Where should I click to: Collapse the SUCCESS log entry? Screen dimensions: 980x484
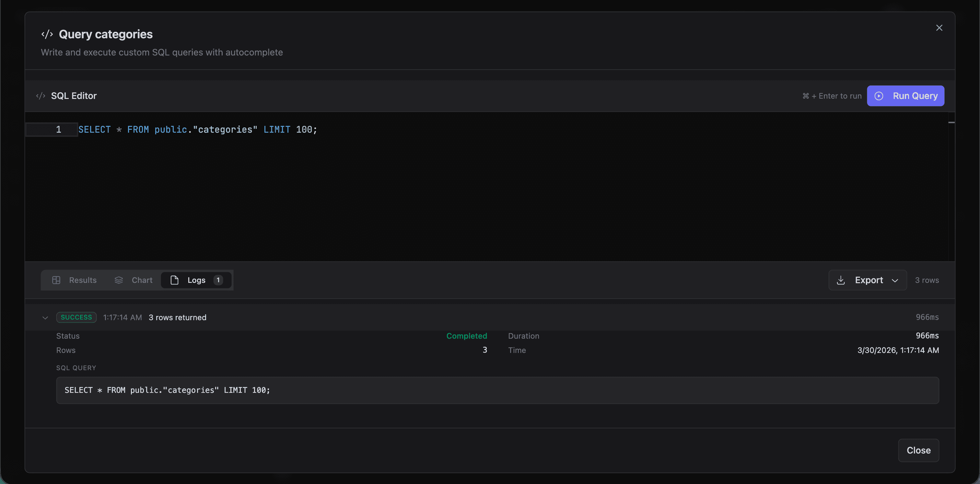coord(45,317)
